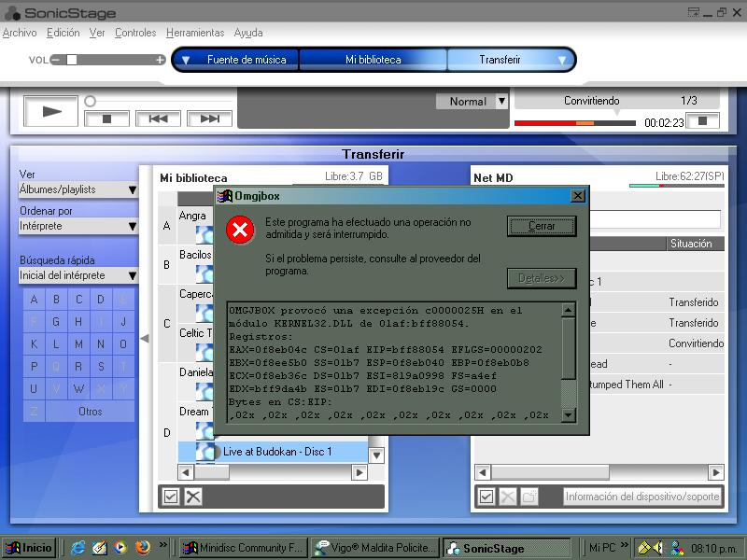Click the Convirtiendo progress bar
Viewport: 747px width, 560px height.
point(575,123)
